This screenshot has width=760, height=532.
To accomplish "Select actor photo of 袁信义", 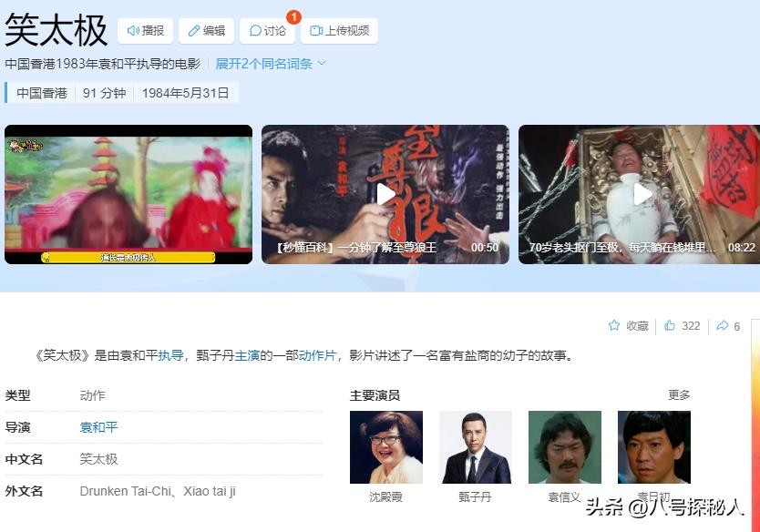I will tap(564, 447).
